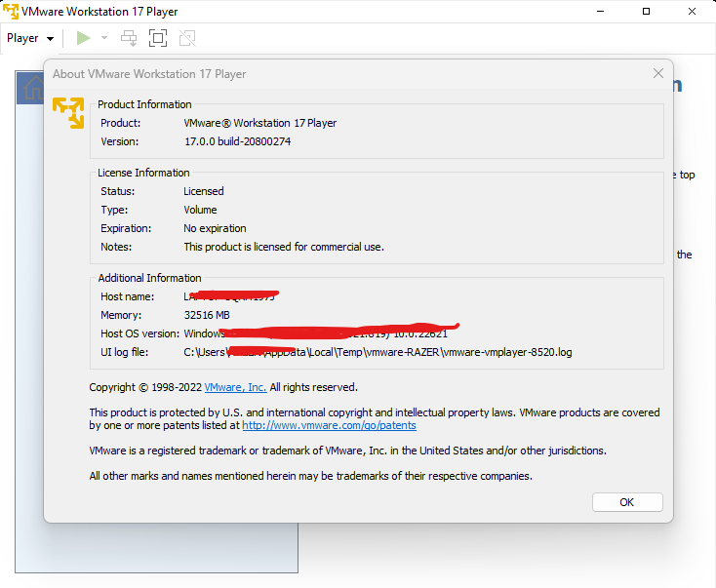Click the VMware title bar app icon

coord(11,12)
